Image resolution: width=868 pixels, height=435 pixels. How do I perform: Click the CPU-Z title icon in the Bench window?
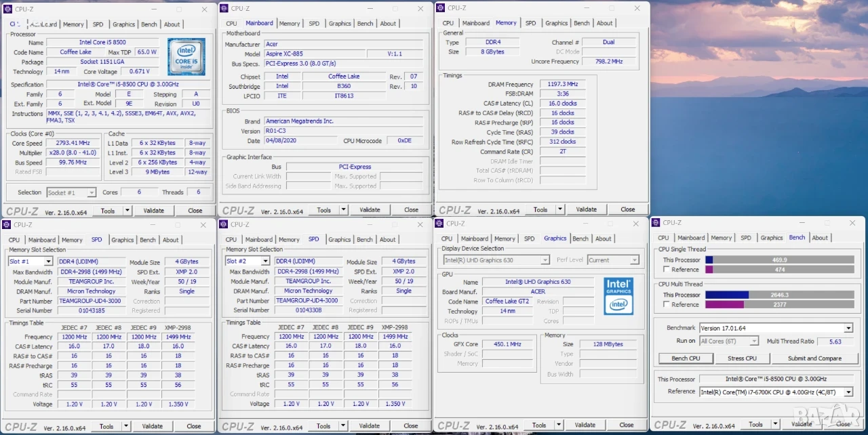tap(656, 223)
